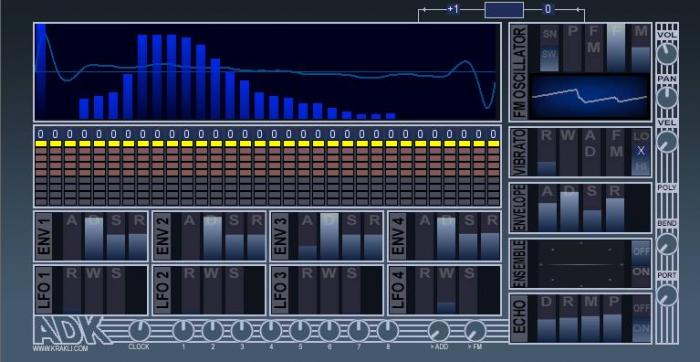This screenshot has height=362, width=700.
Task: Adjust Echo M slider
Action: coord(591,319)
